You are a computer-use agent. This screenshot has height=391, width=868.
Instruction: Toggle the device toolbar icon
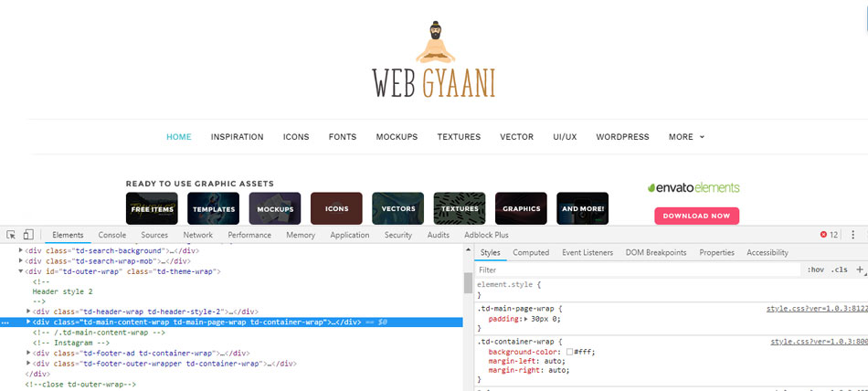click(28, 235)
